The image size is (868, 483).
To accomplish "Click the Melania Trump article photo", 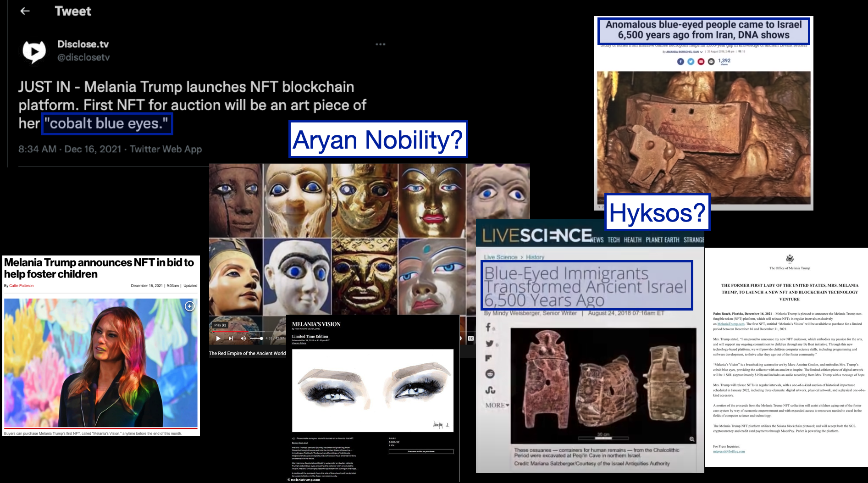I will (101, 363).
